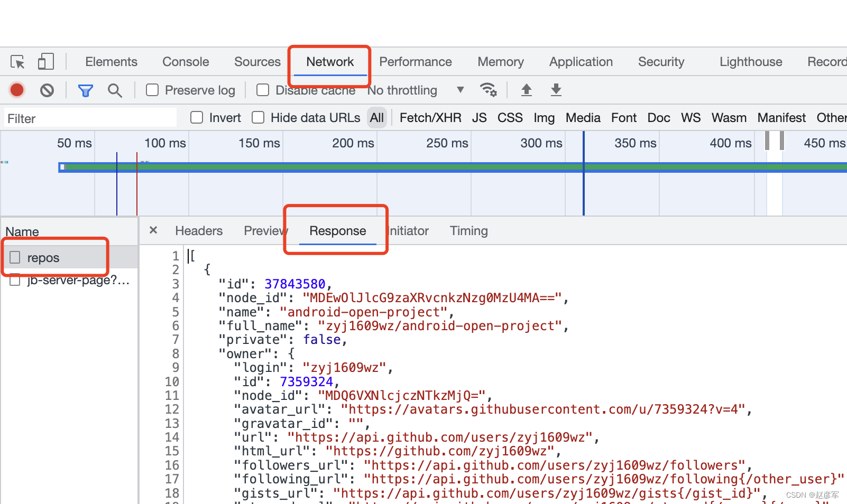The height and width of the screenshot is (504, 847).
Task: Filter requests by Manifest type
Action: (781, 118)
